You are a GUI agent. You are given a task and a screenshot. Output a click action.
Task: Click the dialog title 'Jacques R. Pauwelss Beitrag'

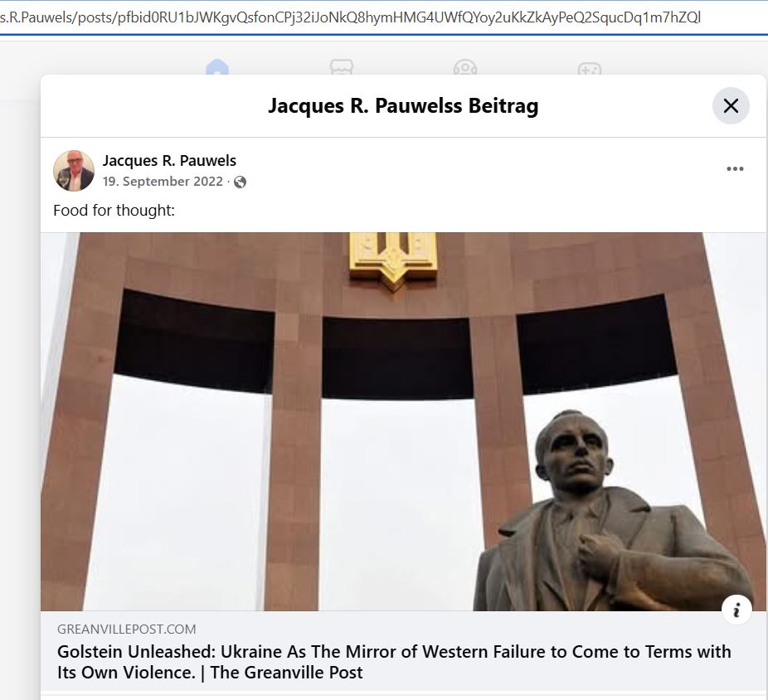(x=403, y=106)
